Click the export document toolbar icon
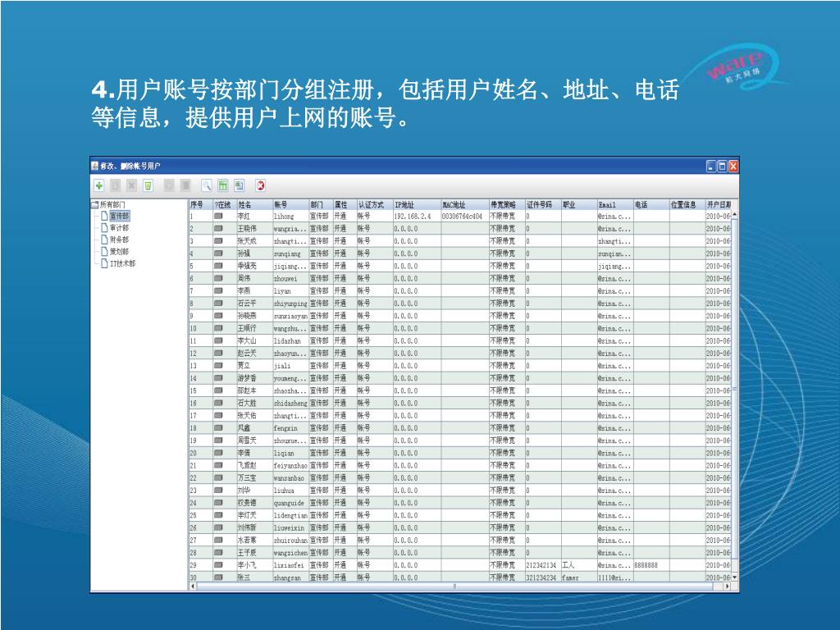The image size is (840, 630). point(239,186)
